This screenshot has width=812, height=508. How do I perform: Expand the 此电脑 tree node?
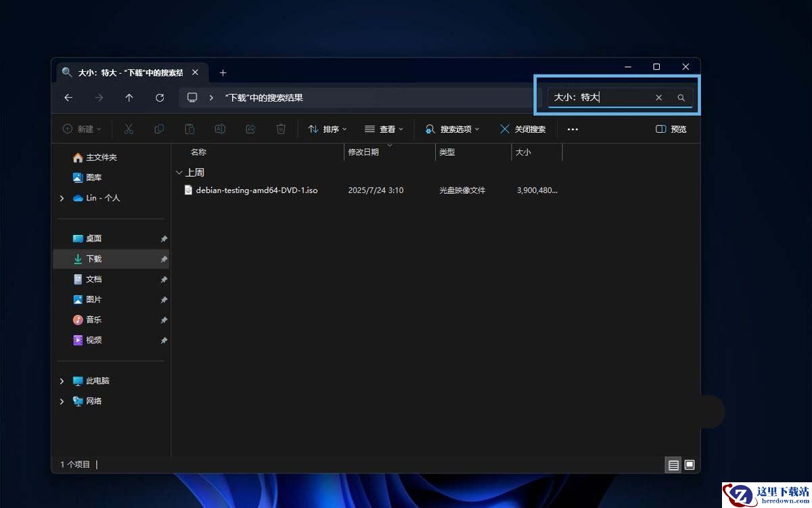[62, 381]
